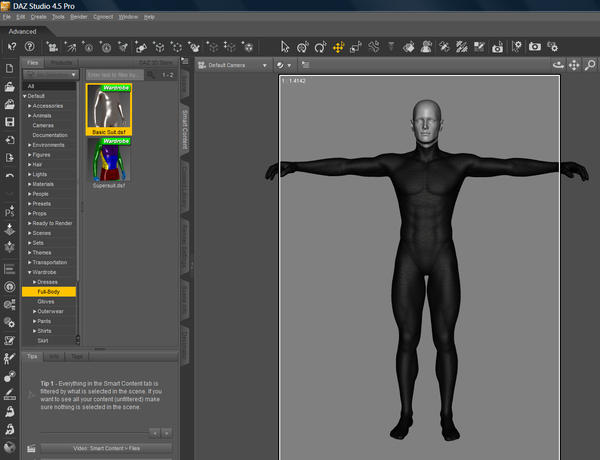Open the content type dropdown above All

point(51,75)
